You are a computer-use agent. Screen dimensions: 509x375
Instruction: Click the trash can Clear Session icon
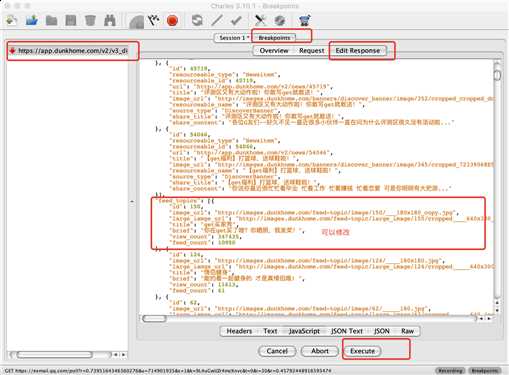[x=90, y=21]
